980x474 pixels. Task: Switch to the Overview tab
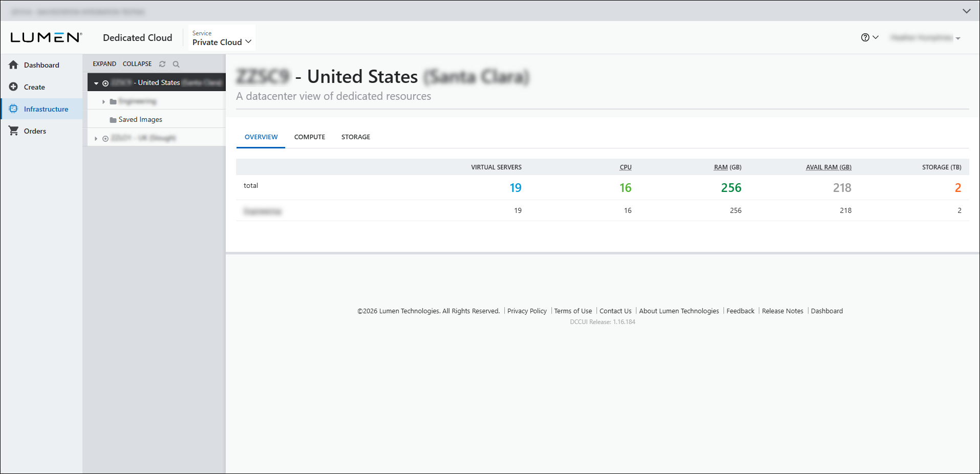[261, 137]
